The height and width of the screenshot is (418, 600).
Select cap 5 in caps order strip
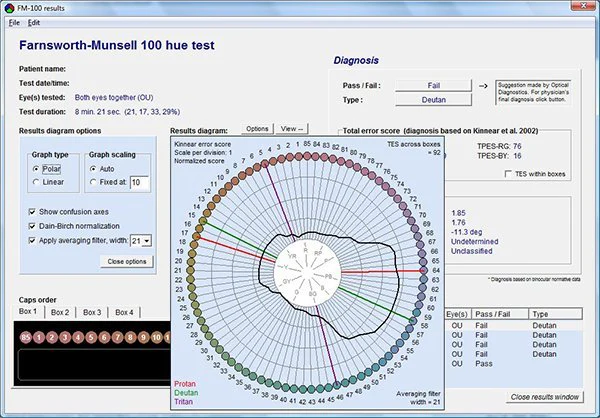pos(91,338)
